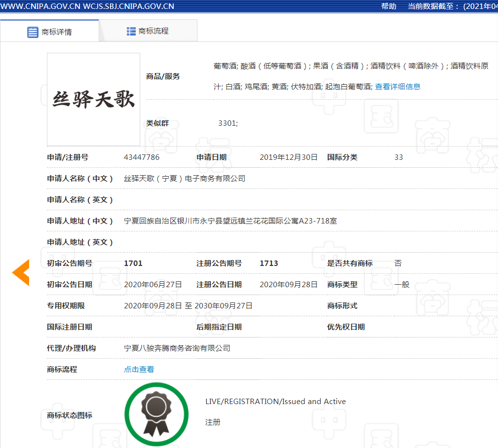Select registration announcement date 2020年09月28日
This screenshot has width=498, height=448.
click(x=288, y=285)
